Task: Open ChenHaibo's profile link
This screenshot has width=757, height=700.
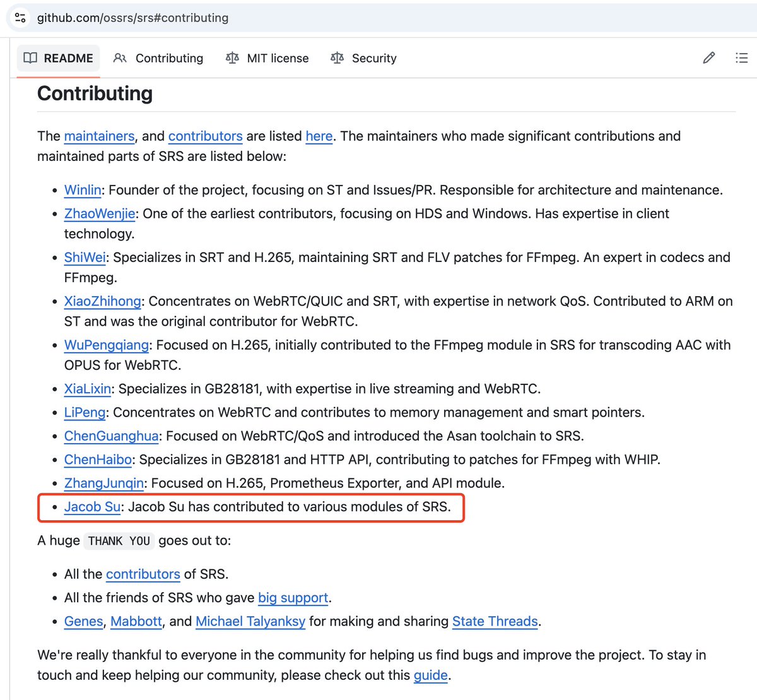Action: pos(98,460)
